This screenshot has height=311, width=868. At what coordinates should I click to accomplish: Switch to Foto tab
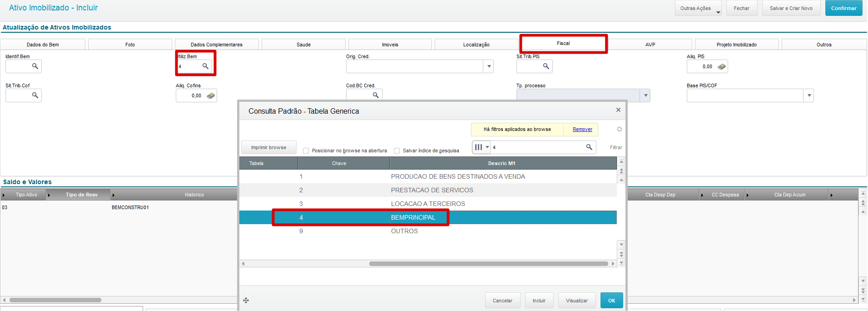coord(130,45)
